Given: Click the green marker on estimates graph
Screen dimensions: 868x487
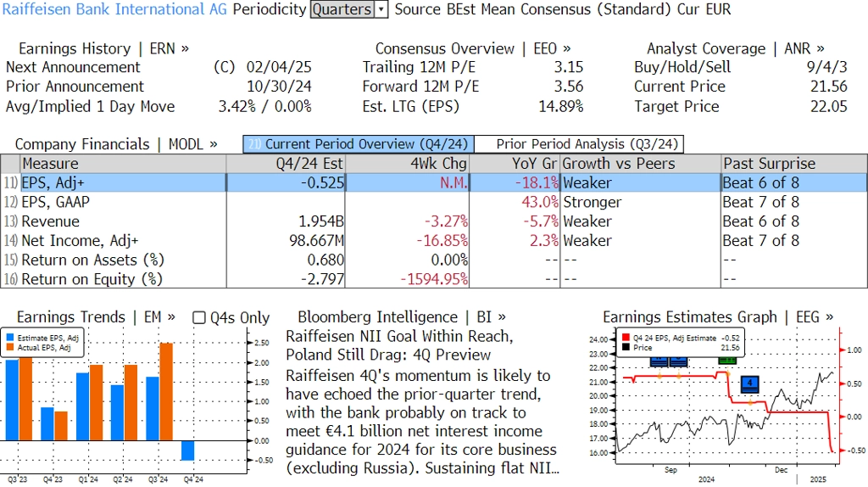Looking at the screenshot, I should [726, 361].
